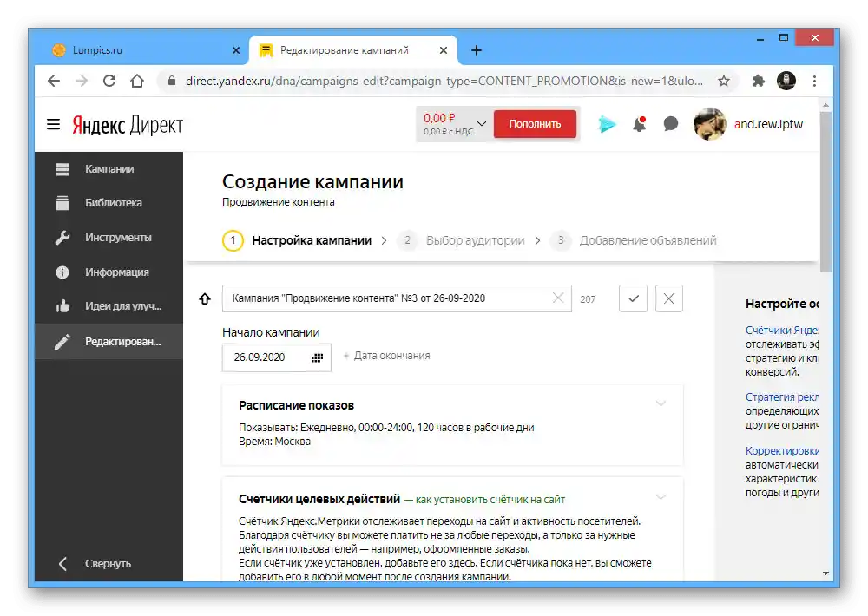Cancel name editing with the X button
The image size is (868, 616).
(x=668, y=298)
